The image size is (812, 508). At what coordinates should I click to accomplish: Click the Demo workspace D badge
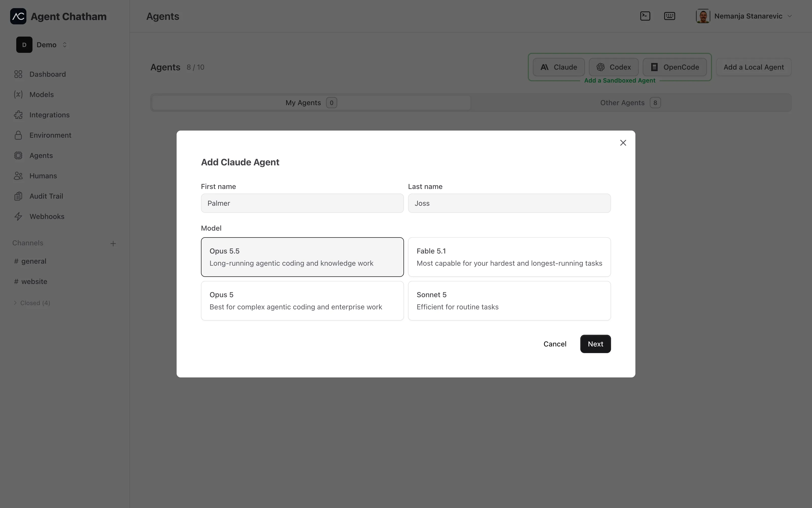[24, 45]
